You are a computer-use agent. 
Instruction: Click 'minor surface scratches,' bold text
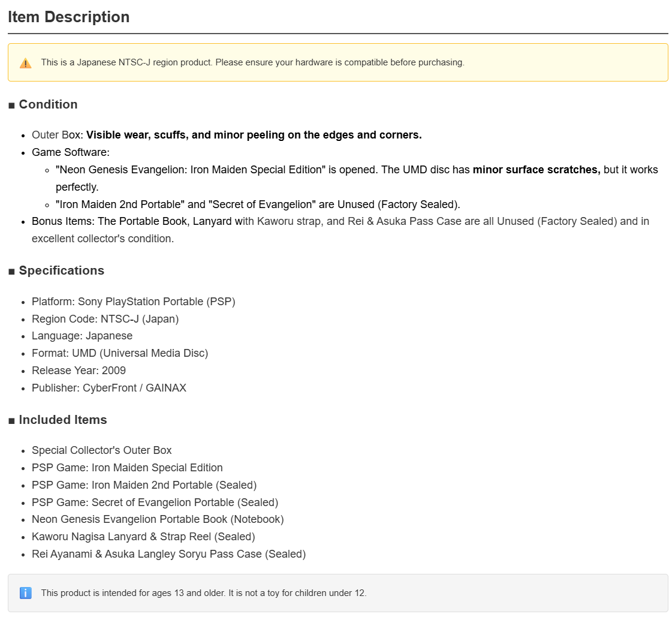tap(537, 170)
